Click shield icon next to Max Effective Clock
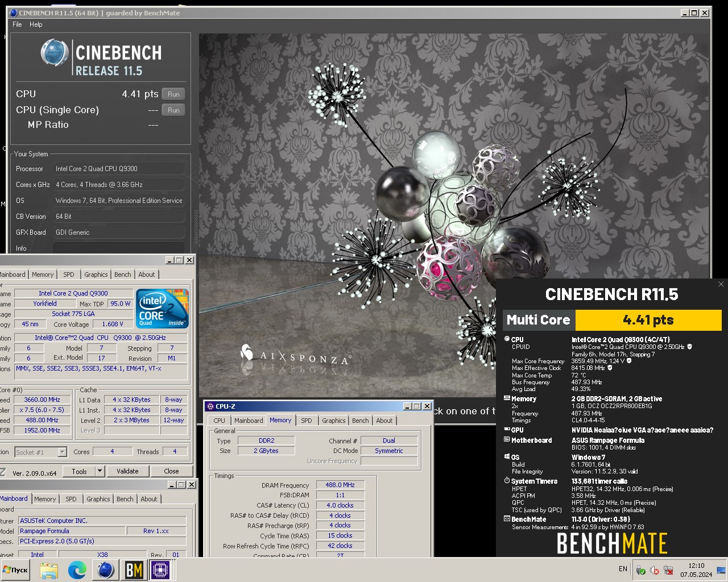The image size is (728, 582). point(610,368)
